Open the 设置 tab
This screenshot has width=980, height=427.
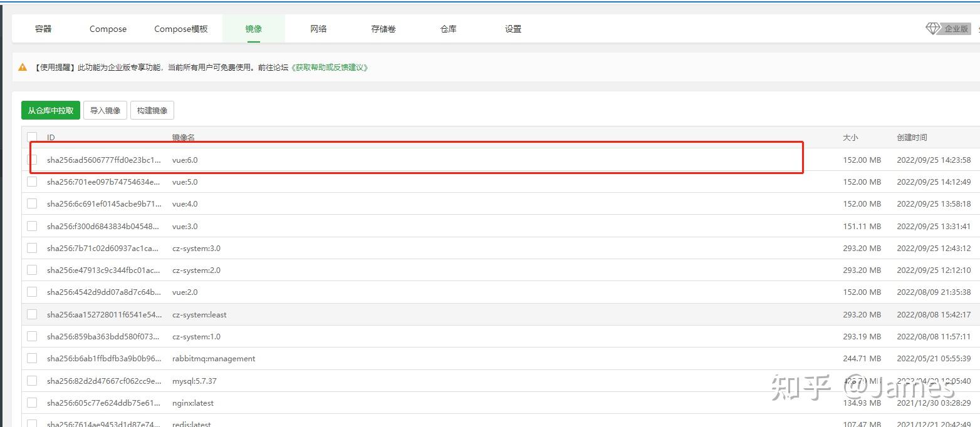pos(513,28)
